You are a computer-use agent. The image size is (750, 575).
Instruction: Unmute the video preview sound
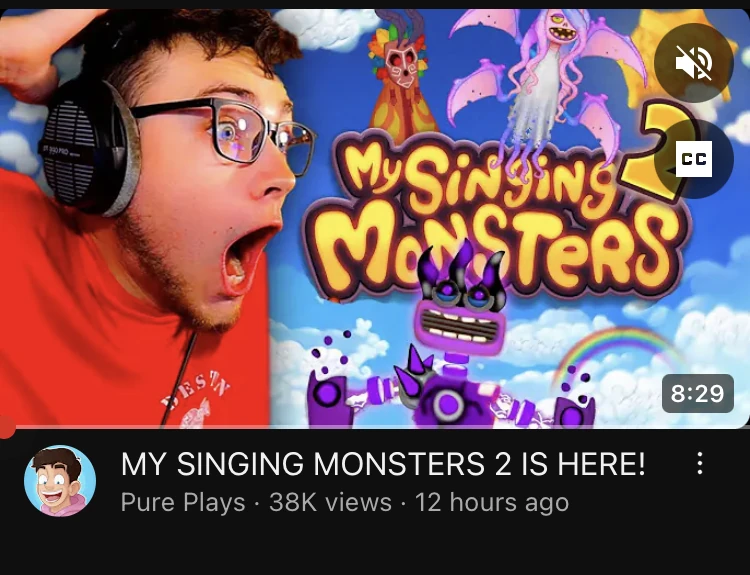(694, 63)
